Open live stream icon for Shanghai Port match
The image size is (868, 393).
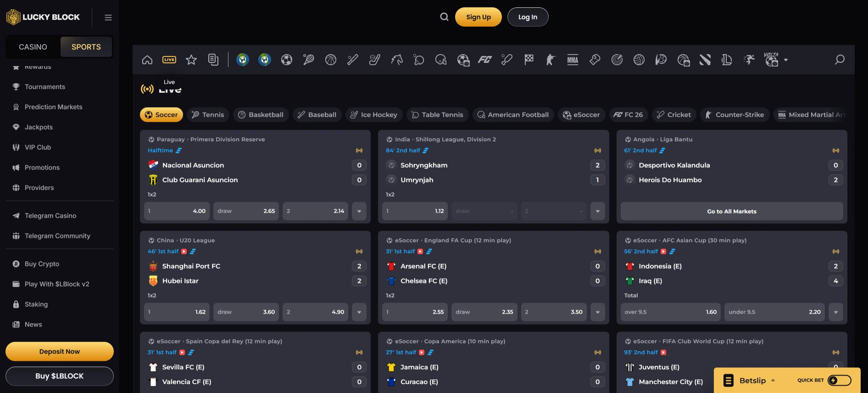tap(184, 251)
